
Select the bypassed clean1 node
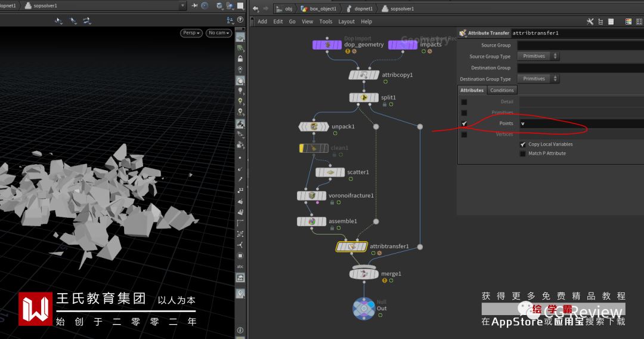tap(314, 148)
